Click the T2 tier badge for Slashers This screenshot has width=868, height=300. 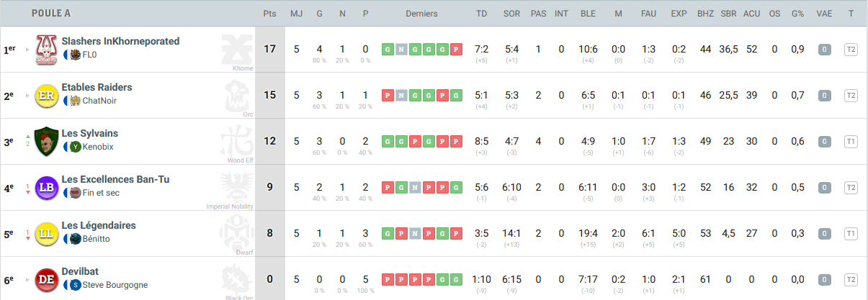[x=851, y=50]
